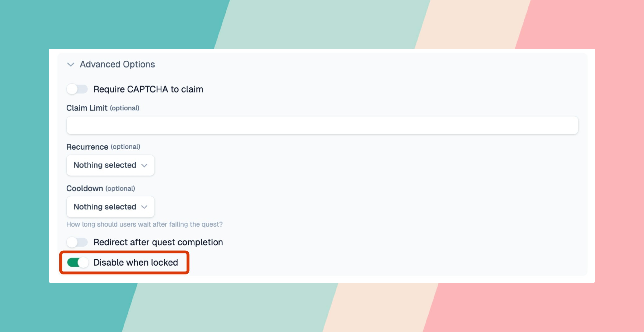
Task: Click the Recurrence dropdown chevron arrow
Action: coord(144,165)
